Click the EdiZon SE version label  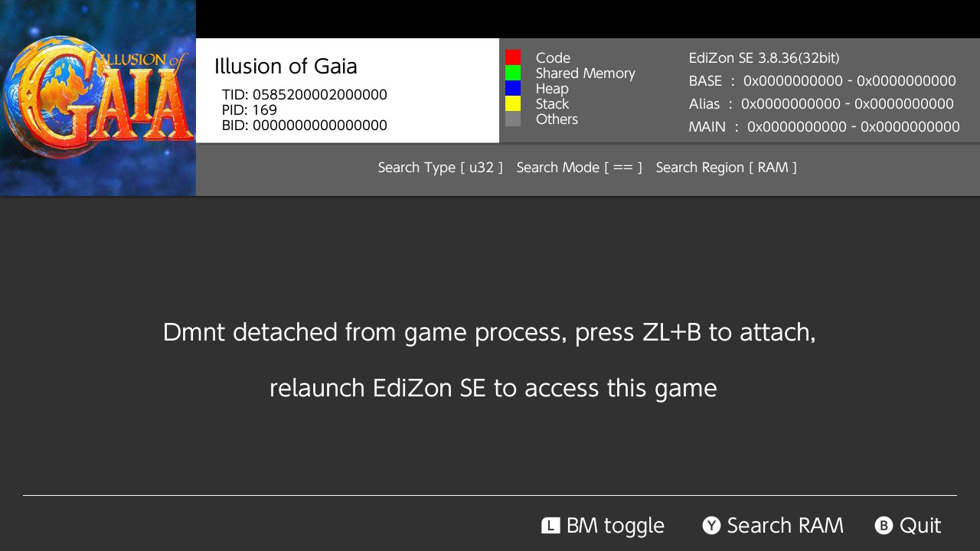[x=764, y=58]
